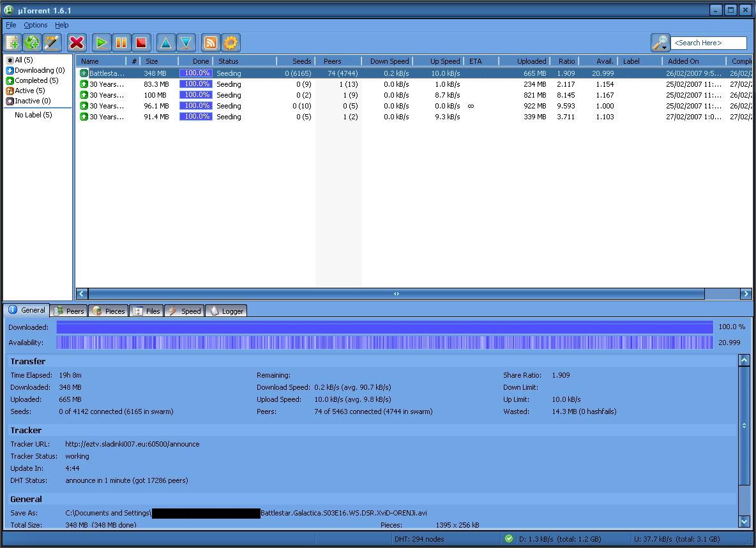Click the Availability pieces bar
The image size is (756, 548).
(x=385, y=343)
